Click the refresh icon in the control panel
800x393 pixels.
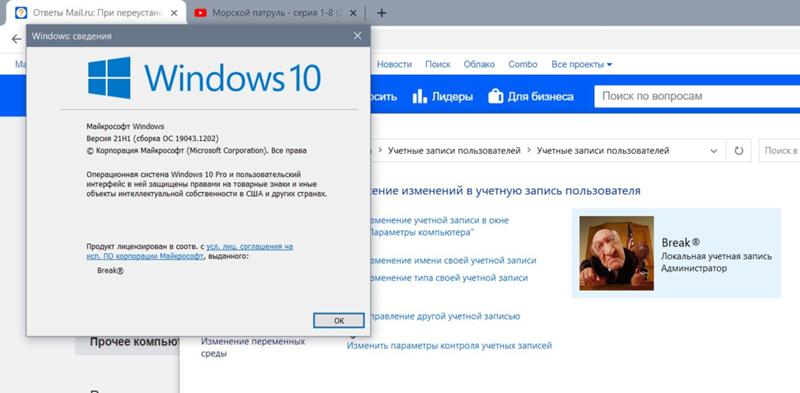point(738,151)
